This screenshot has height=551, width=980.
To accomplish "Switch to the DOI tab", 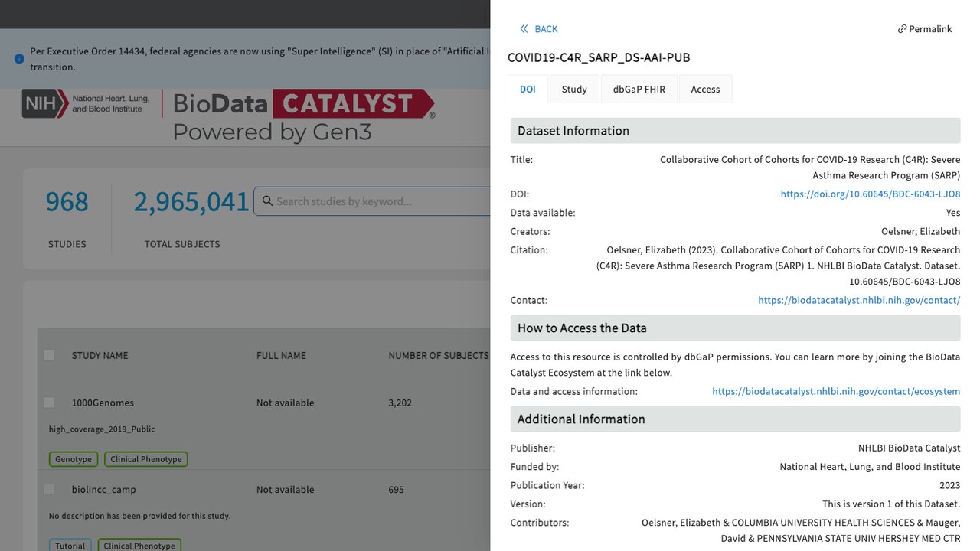I will (x=528, y=89).
